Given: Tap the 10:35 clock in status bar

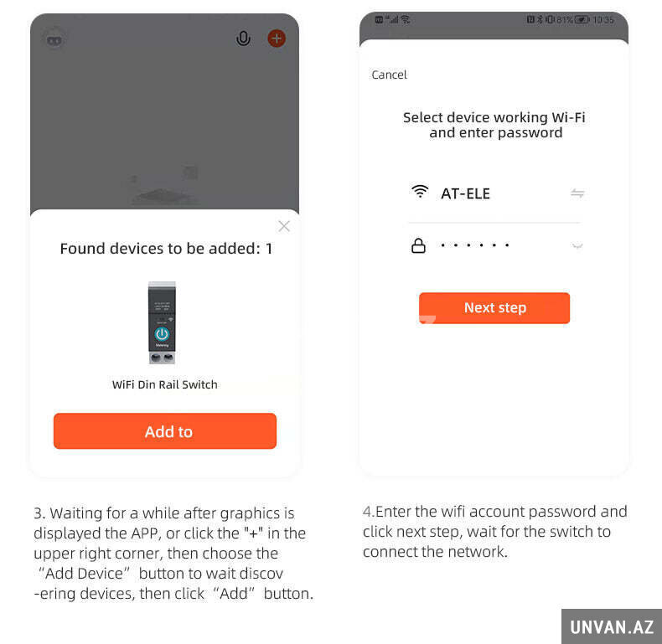Looking at the screenshot, I should [603, 20].
